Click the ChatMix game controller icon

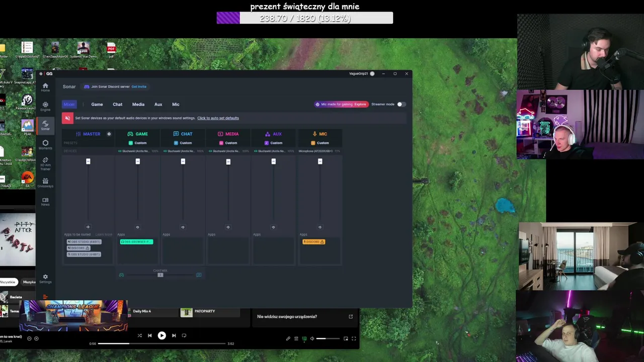121,275
